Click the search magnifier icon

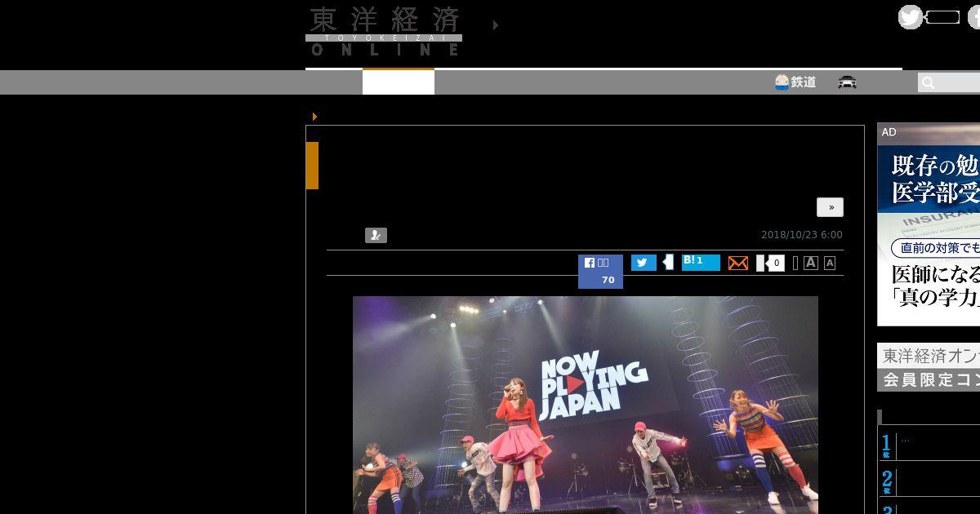928,82
